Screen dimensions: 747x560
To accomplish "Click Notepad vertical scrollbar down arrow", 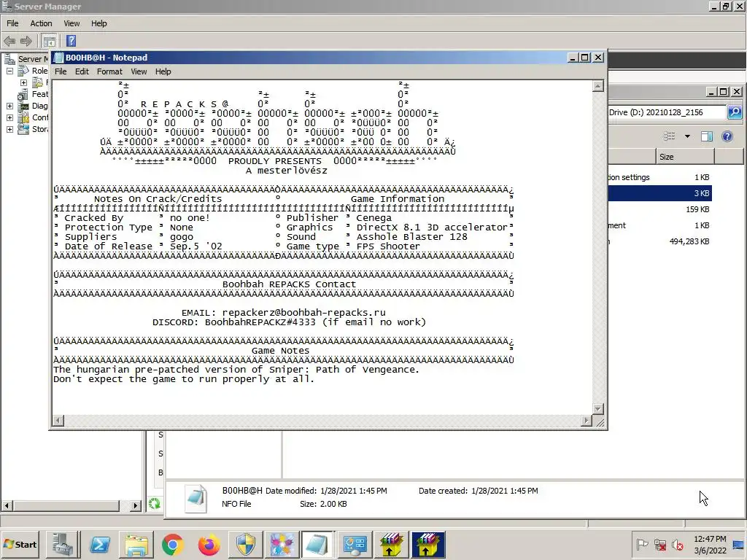I will point(598,409).
